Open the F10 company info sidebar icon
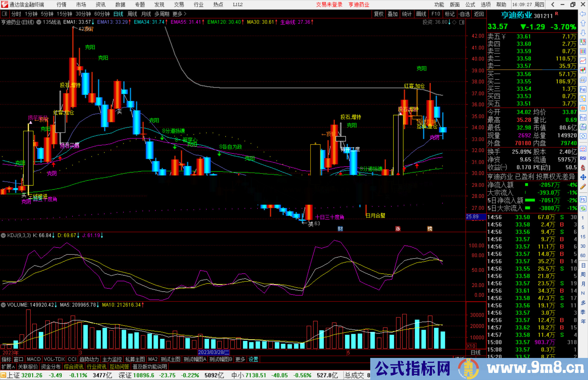Viewport: 588px width, 380px height. coord(583,89)
